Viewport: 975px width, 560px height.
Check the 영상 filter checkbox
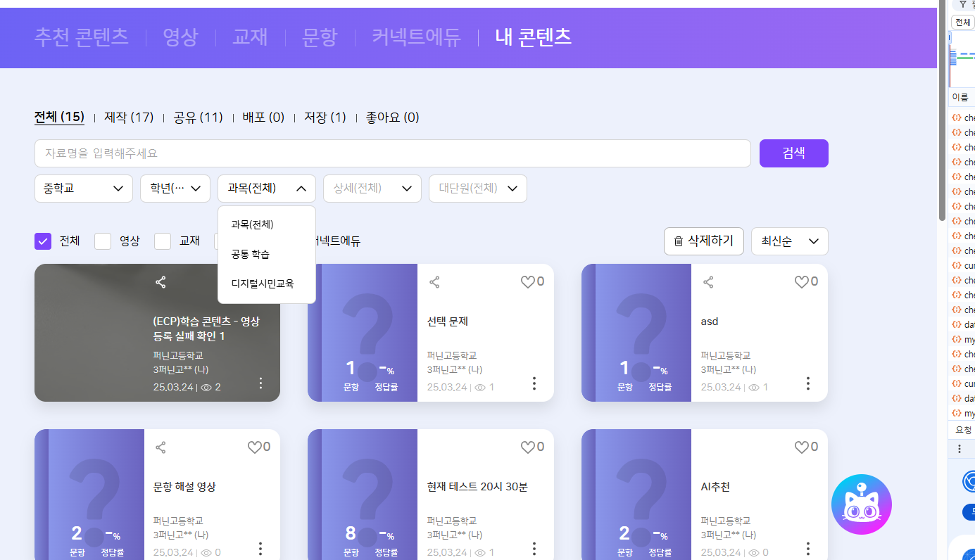pos(103,241)
